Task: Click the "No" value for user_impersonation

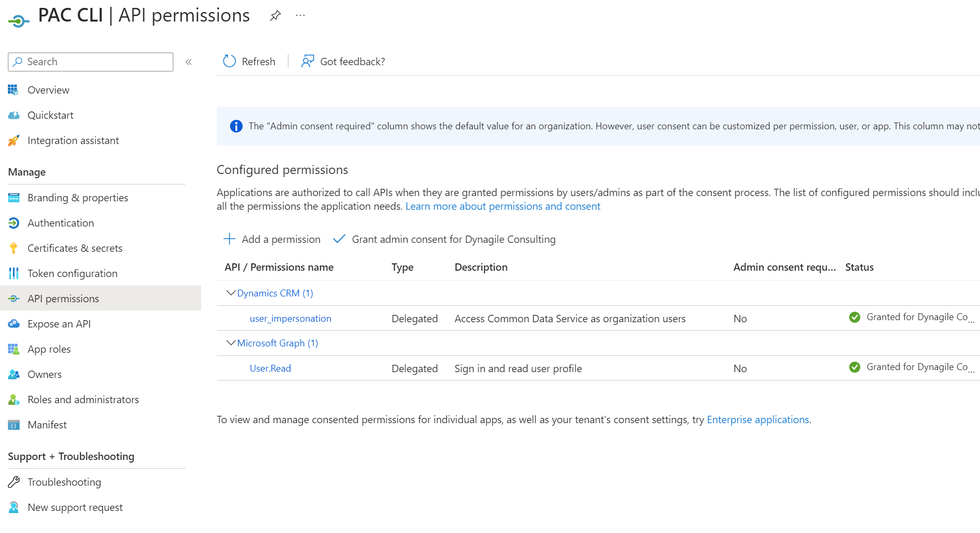Action: coord(740,319)
